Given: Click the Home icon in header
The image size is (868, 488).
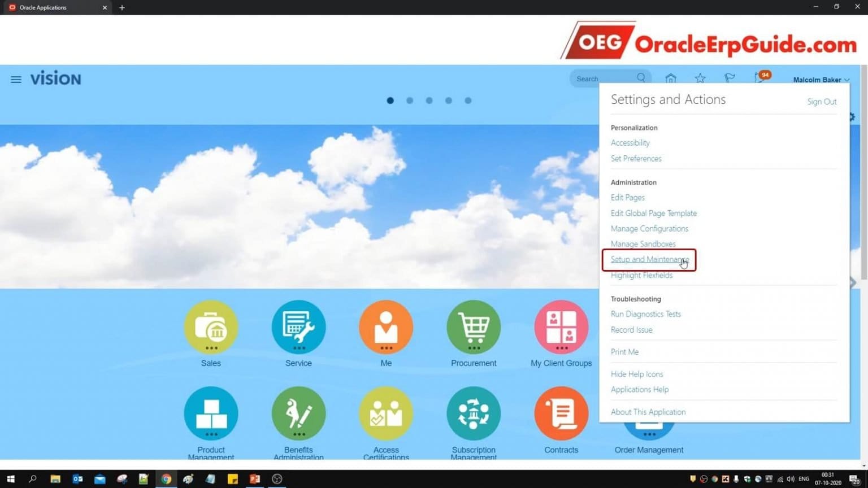Looking at the screenshot, I should pos(671,79).
